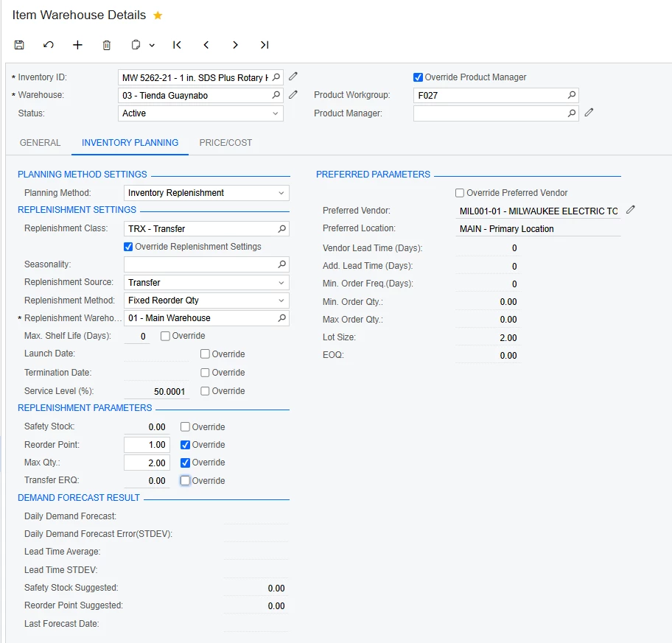The width and height of the screenshot is (672, 643).
Task: Open Seasonality lookup magnifier
Action: [282, 264]
